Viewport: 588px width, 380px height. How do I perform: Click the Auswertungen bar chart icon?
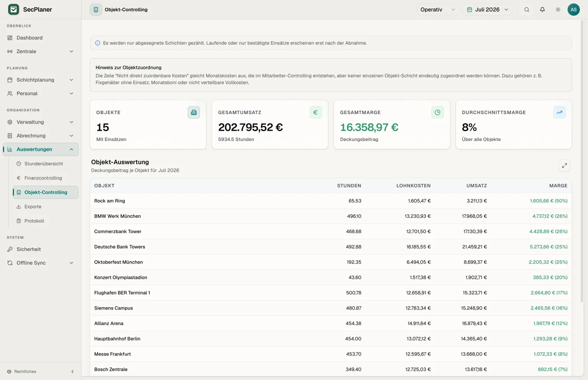[x=10, y=149]
